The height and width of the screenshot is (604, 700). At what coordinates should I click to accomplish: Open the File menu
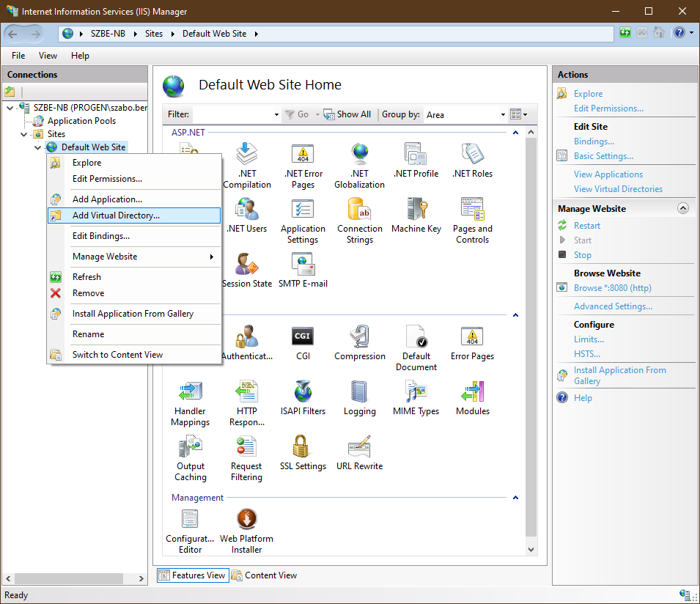coord(18,56)
